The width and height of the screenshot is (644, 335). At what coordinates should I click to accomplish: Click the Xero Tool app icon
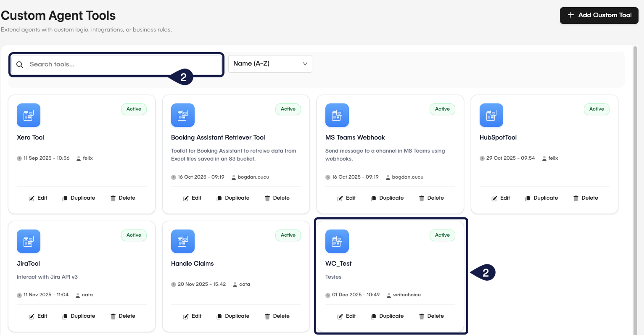(28, 115)
